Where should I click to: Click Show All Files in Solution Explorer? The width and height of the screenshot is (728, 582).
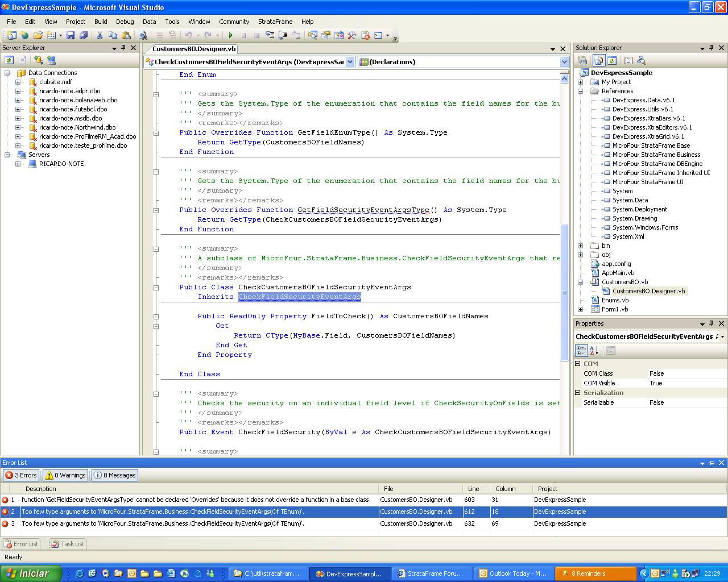click(598, 60)
